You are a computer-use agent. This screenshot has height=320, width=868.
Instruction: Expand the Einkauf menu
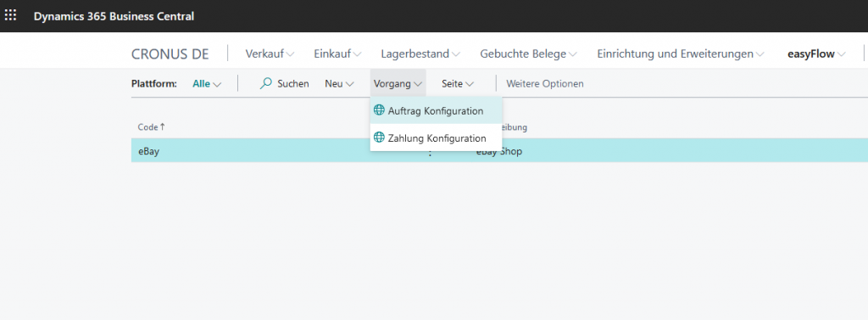pos(337,53)
